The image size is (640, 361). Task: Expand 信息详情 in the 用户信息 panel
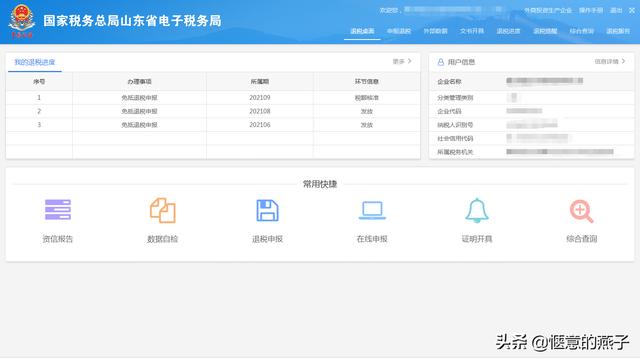610,61
